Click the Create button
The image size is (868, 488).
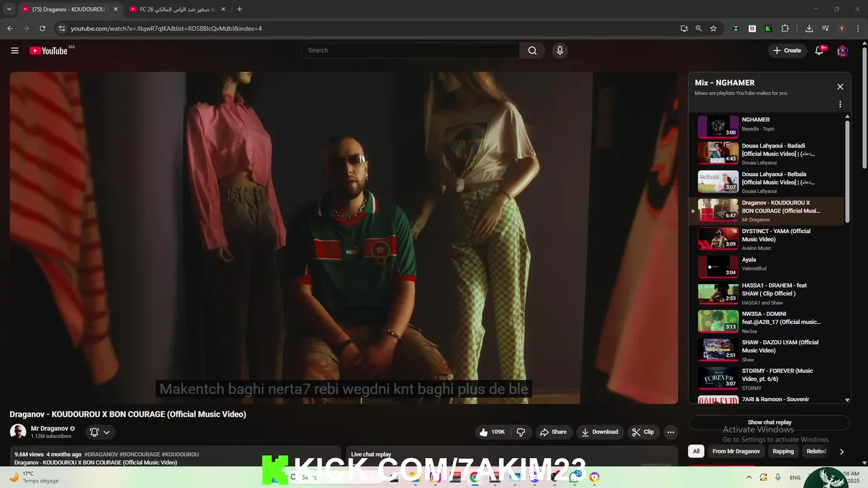point(787,50)
